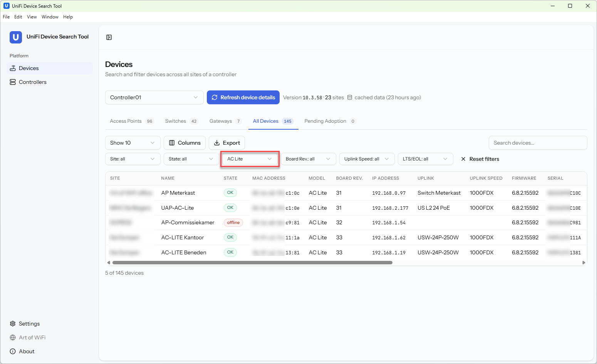Viewport: 597px width, 364px height.
Task: Switch to the Access Points tab
Action: click(131, 121)
